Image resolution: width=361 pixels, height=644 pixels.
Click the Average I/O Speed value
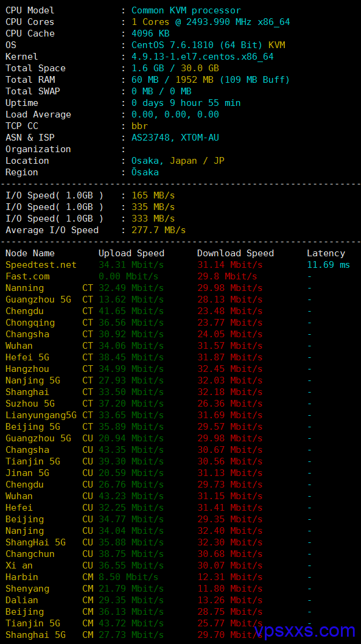pyautogui.click(x=158, y=230)
